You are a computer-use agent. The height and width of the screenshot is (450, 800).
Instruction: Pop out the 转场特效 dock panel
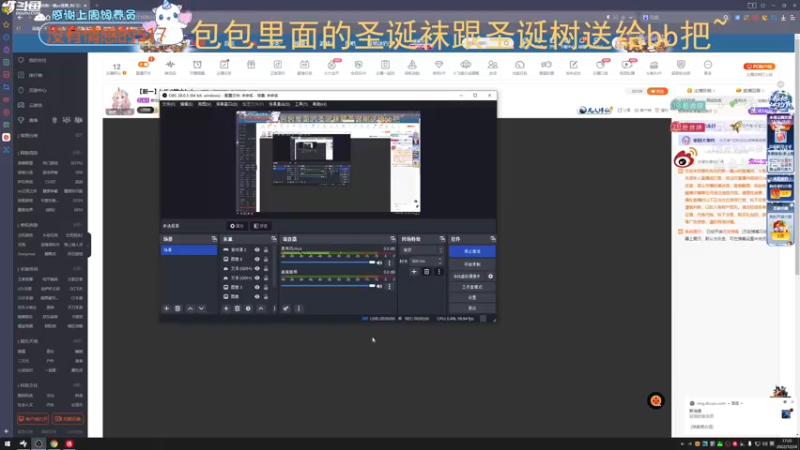[442, 239]
